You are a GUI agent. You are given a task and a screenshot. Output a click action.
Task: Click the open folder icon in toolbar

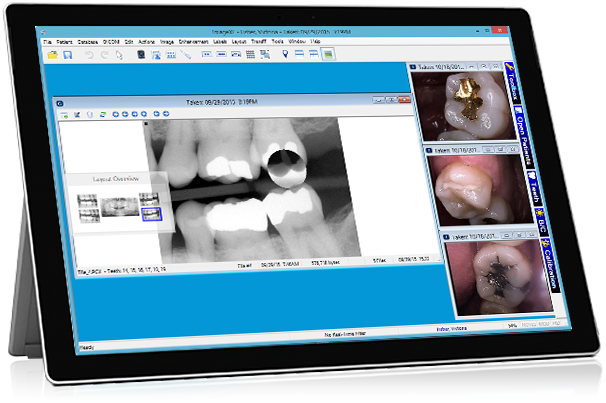[x=51, y=55]
